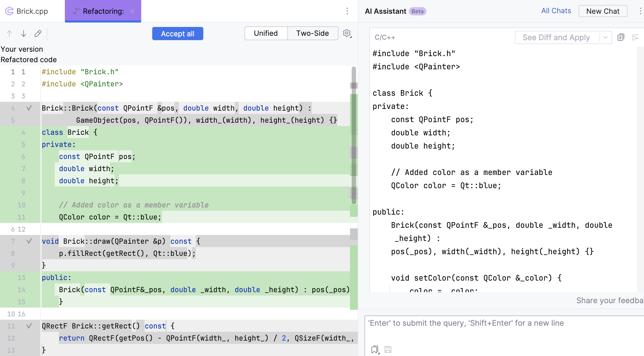Image resolution: width=644 pixels, height=356 pixels.
Task: Jump to the next difference arrow
Action: (24, 34)
